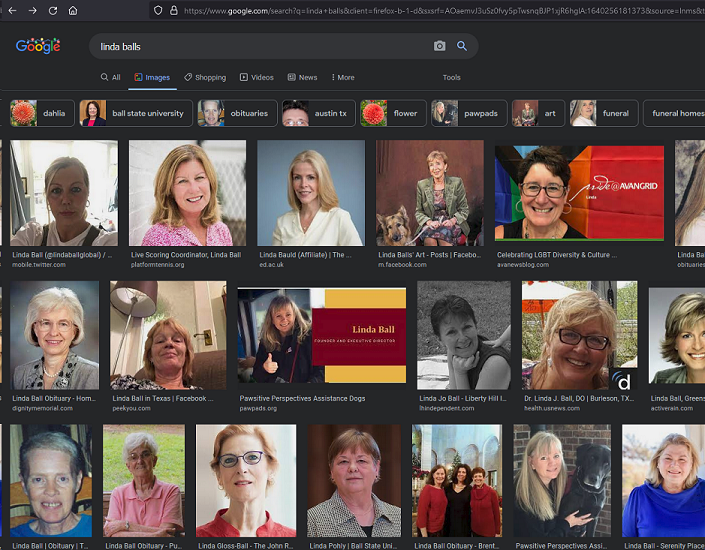Reload the current page
The height and width of the screenshot is (550, 705).
pyautogui.click(x=53, y=10)
